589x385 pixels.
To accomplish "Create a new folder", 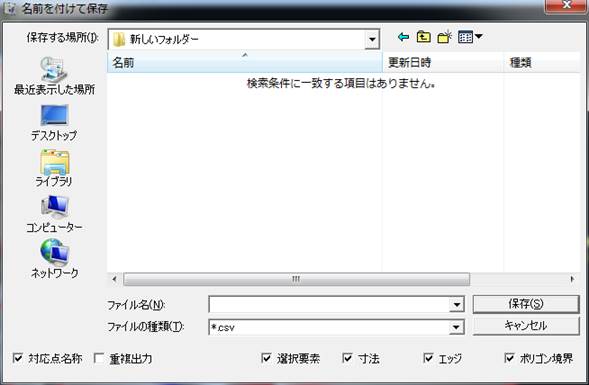I will [444, 37].
